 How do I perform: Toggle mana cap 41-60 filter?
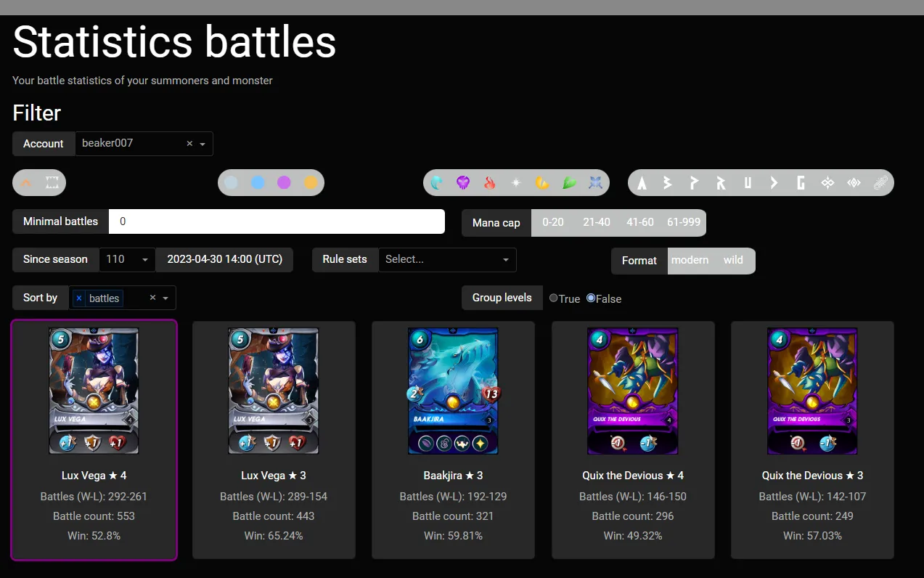click(x=640, y=222)
